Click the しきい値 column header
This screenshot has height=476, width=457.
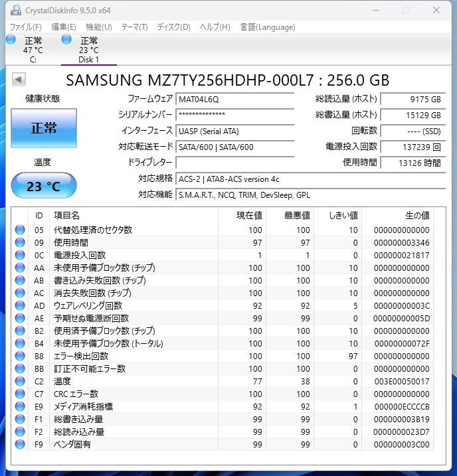click(x=338, y=215)
